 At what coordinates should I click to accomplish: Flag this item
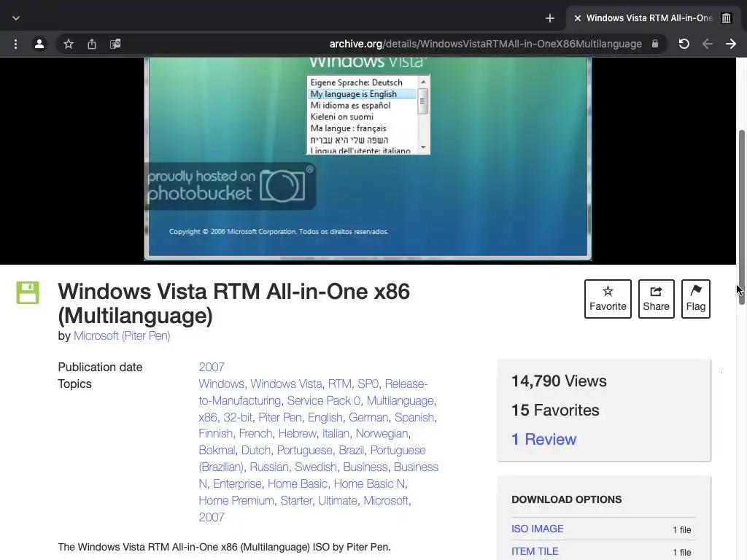pos(695,298)
